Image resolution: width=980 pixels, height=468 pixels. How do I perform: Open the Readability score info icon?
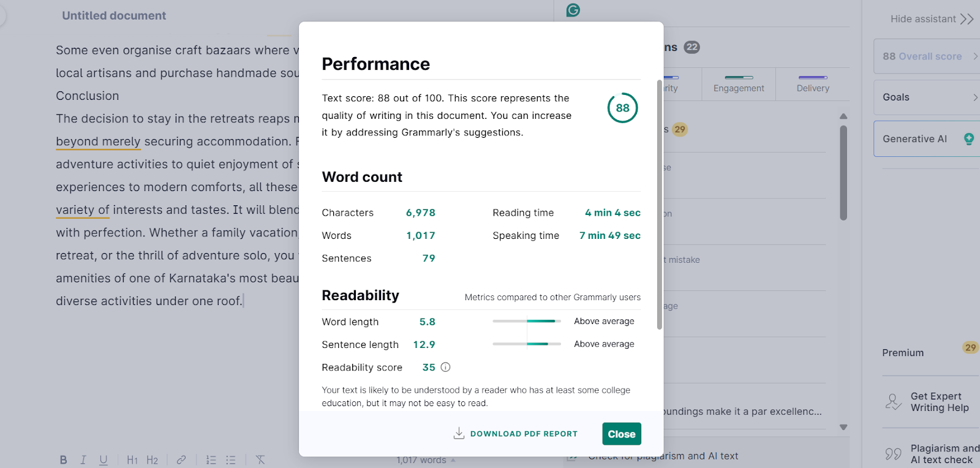tap(445, 368)
